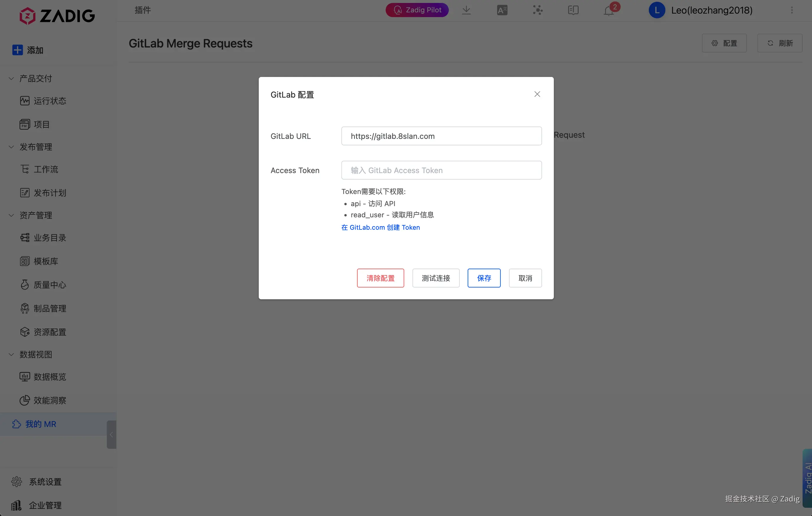Open the 插件 top menu item
This screenshot has height=516, width=812.
[x=143, y=10]
